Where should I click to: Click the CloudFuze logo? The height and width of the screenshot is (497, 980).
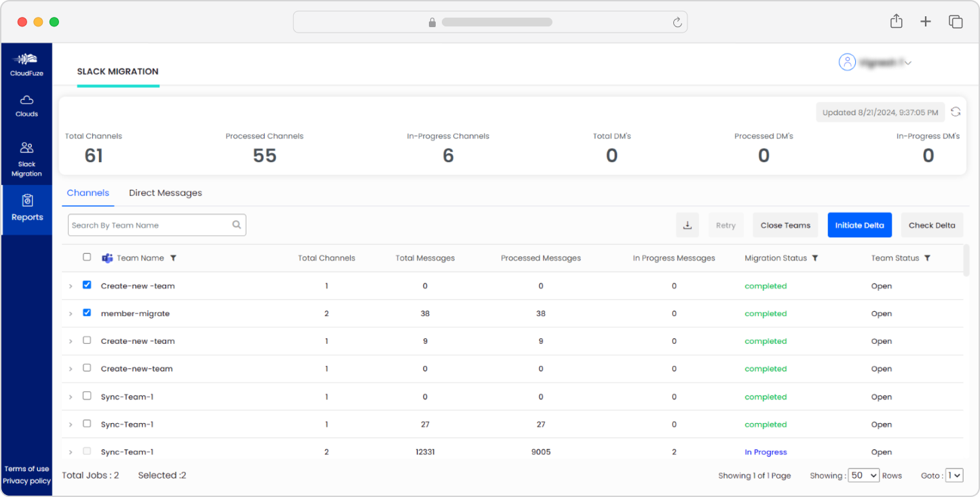26,64
